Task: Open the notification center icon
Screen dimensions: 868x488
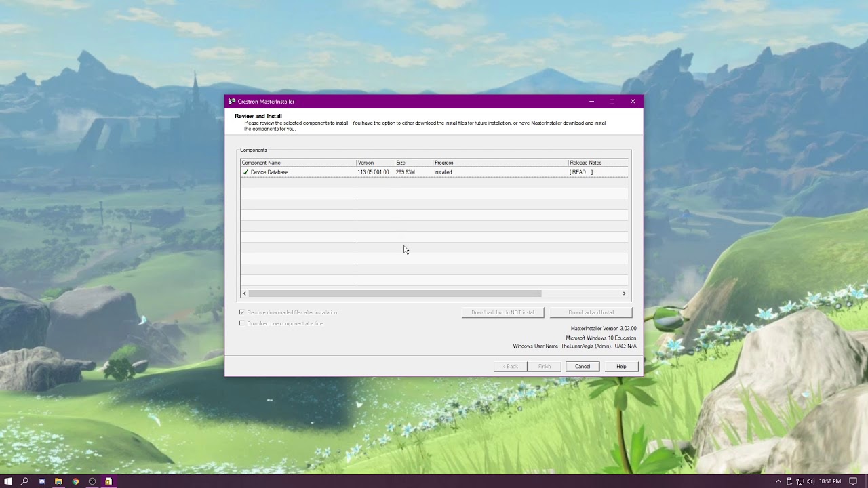Action: click(x=853, y=481)
